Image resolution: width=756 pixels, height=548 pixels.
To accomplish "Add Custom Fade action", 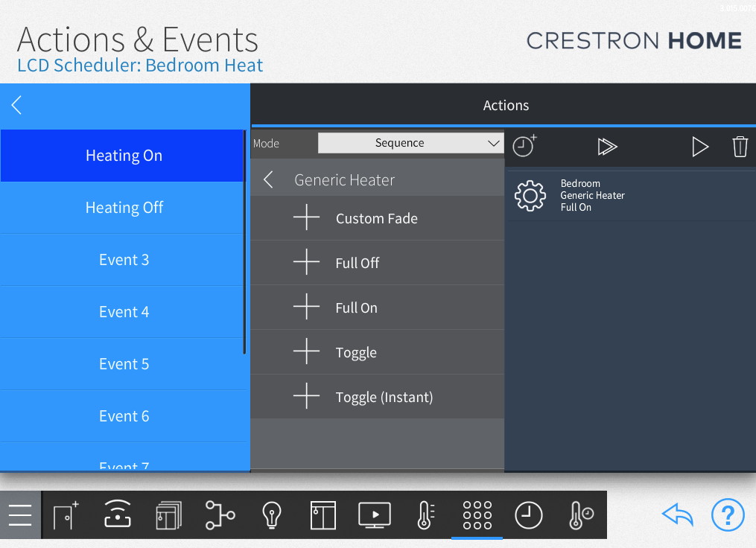I will click(378, 218).
